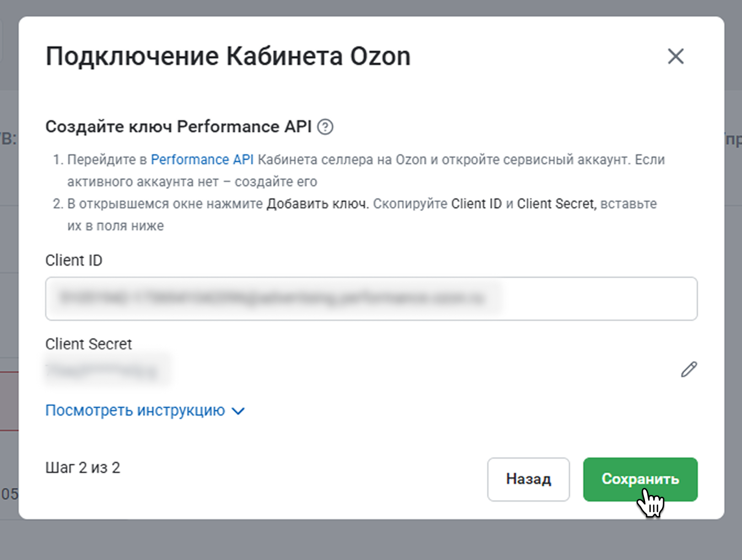Click the 'Подключение Кабинета Ozon' title
742x560 pixels.
[x=228, y=56]
